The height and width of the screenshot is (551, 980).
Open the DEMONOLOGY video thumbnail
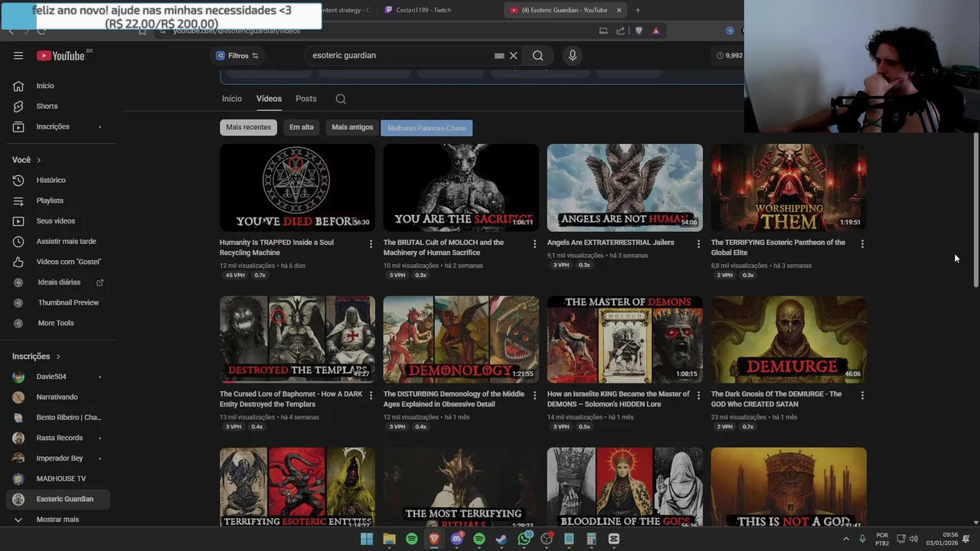461,339
